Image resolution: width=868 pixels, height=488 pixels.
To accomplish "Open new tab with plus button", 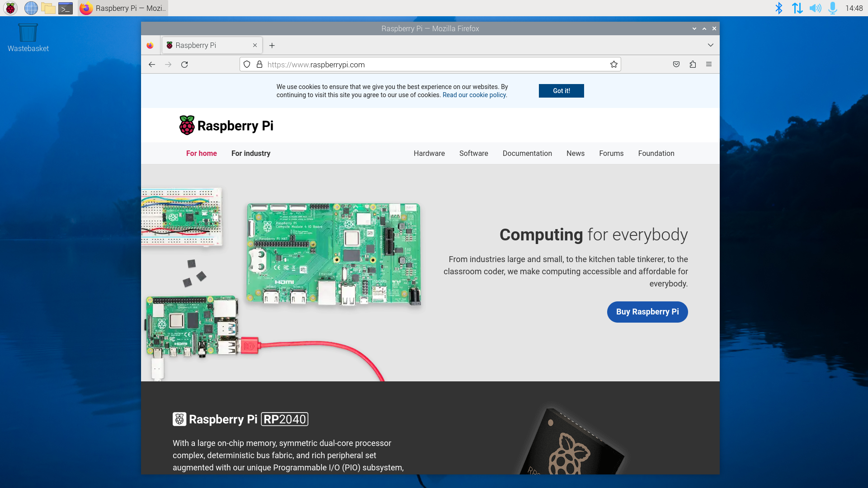I will pyautogui.click(x=272, y=45).
